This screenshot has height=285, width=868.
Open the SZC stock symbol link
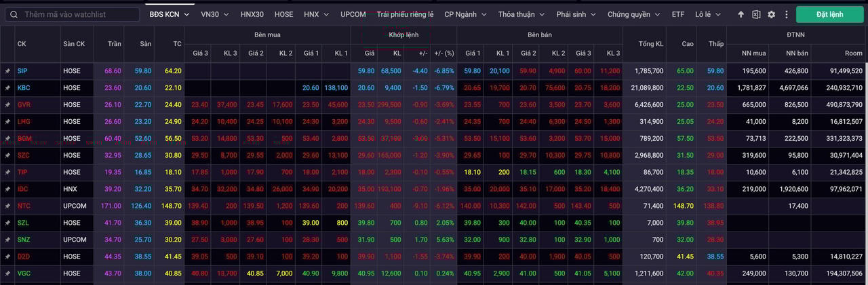pyautogui.click(x=24, y=155)
